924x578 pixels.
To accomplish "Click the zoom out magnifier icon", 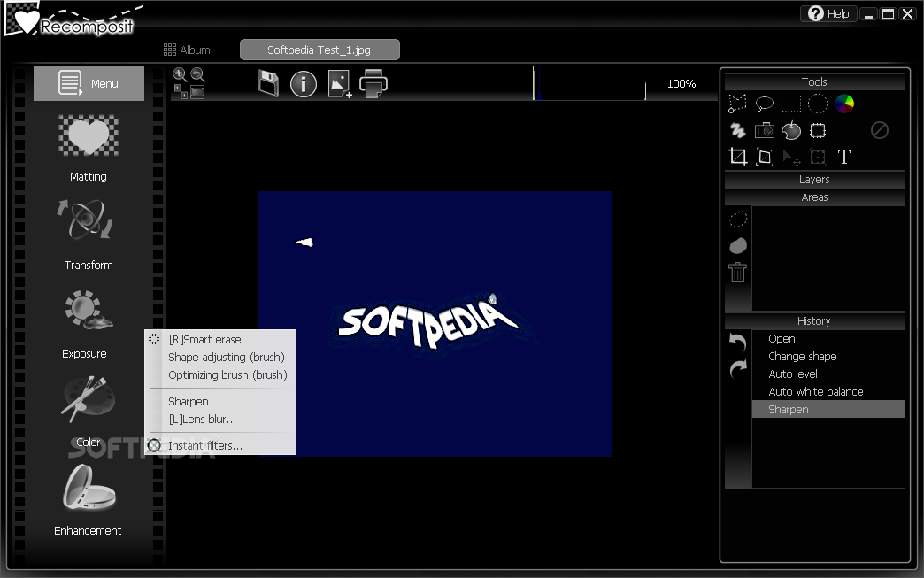I will tap(197, 74).
